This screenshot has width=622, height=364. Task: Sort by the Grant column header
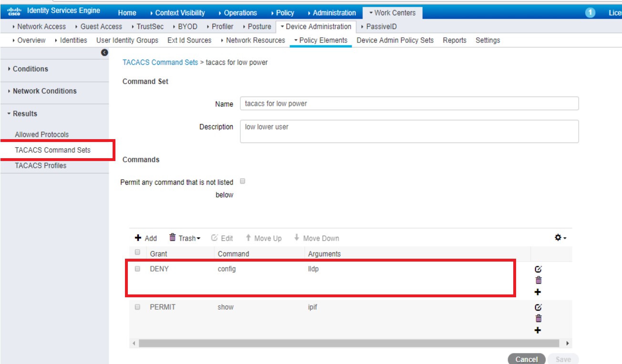coord(158,254)
